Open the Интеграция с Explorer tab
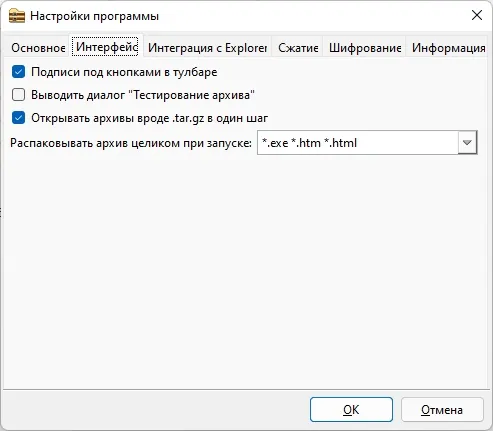Viewport: 493px width, 431px height. 207,48
